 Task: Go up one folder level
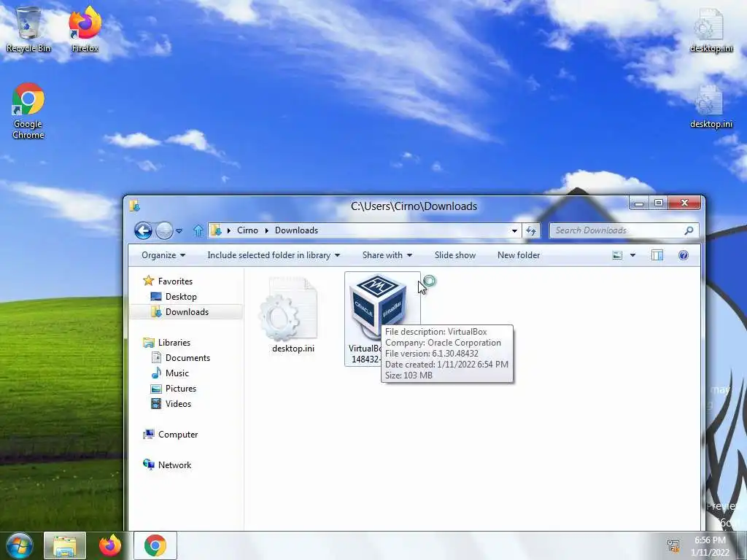[x=198, y=230]
